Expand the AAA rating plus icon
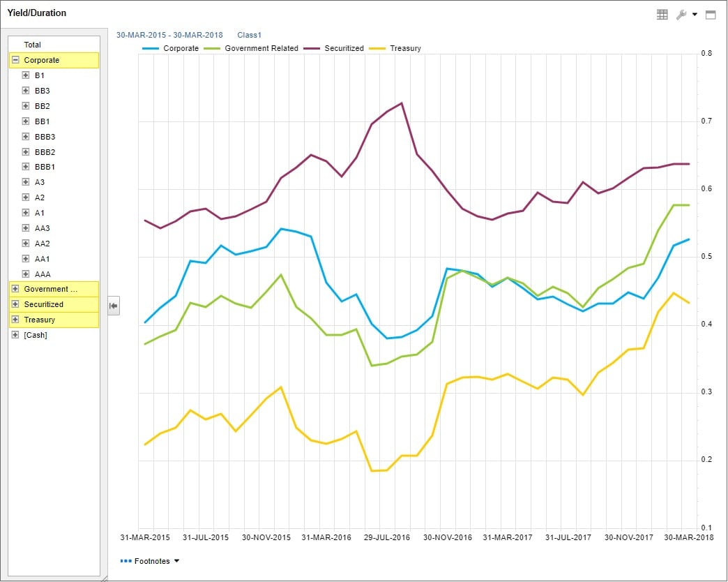728x582 pixels. click(x=26, y=274)
